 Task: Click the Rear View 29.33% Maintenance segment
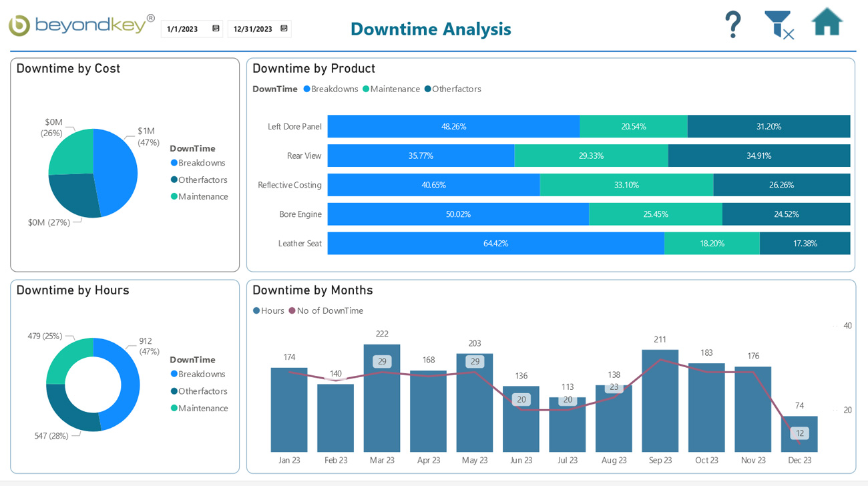point(592,156)
